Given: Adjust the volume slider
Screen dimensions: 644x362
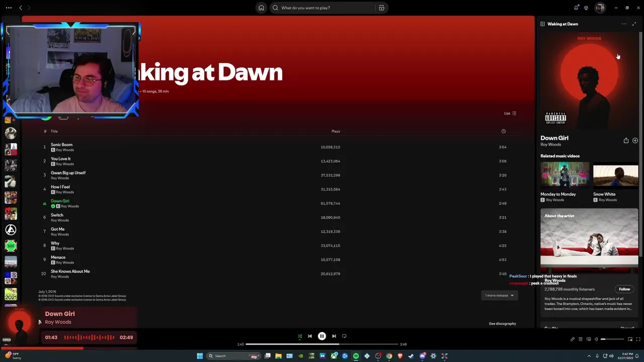Looking at the screenshot, I should pyautogui.click(x=612, y=339).
